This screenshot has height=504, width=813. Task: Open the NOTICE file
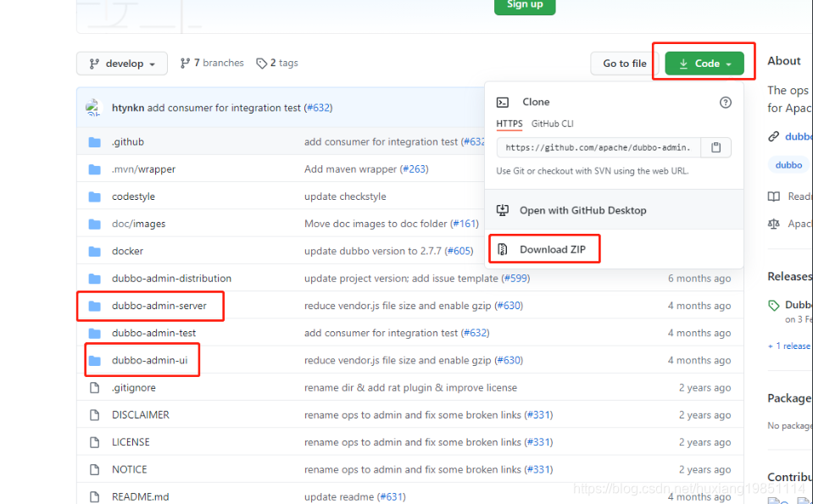click(x=130, y=469)
